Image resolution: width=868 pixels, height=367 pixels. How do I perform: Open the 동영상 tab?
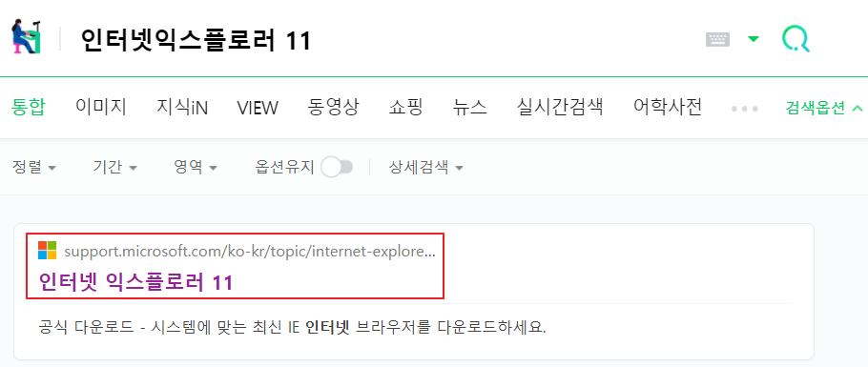tap(333, 107)
